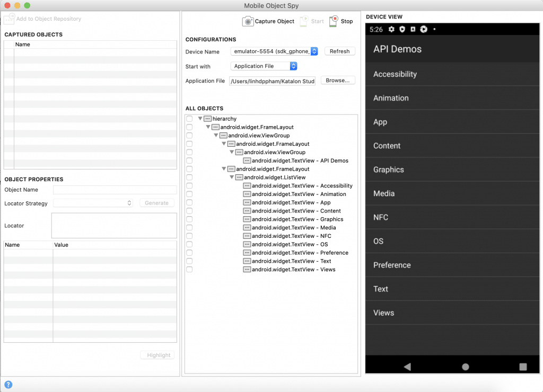Collapse the FrameLayout above ListView

pyautogui.click(x=224, y=169)
